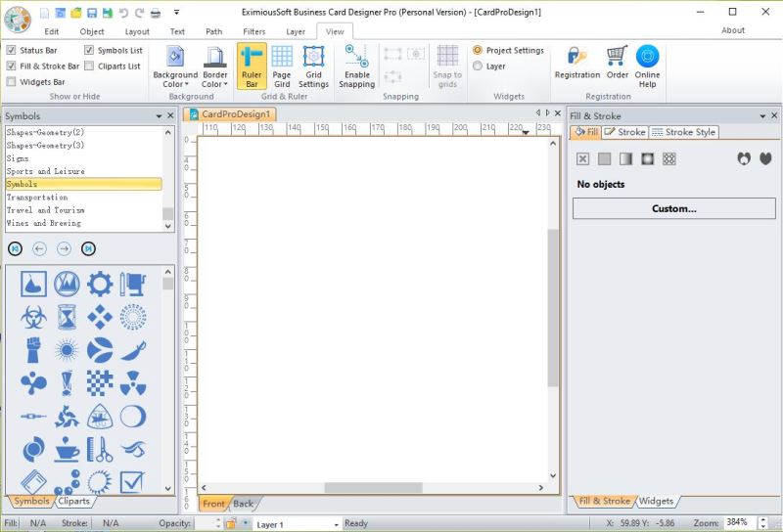This screenshot has height=532, width=783.
Task: Open Grid Settings
Action: [313, 66]
